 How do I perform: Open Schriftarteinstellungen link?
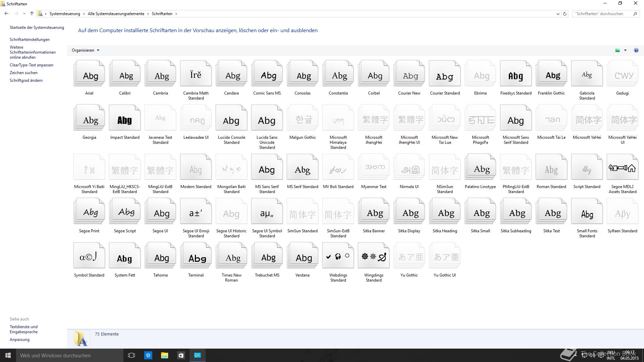[30, 40]
